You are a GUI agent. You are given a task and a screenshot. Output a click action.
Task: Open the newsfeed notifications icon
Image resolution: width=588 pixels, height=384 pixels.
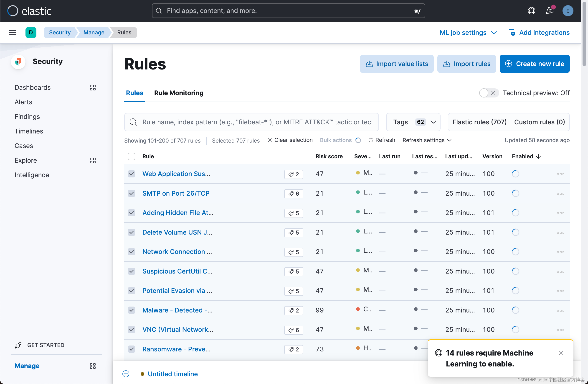click(550, 11)
